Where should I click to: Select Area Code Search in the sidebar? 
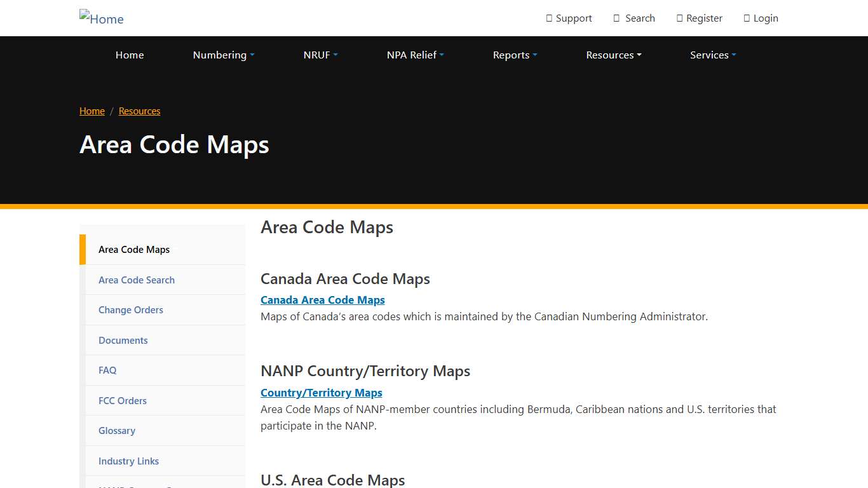point(136,280)
